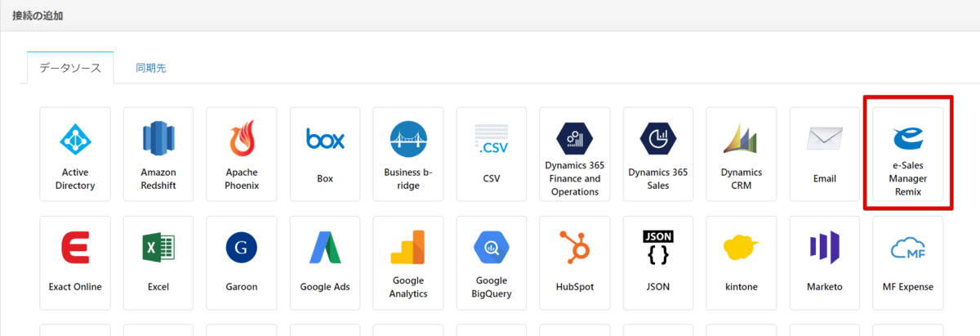Choose the Amazon Redshift connector
This screenshot has height=336, width=980.
point(158,155)
